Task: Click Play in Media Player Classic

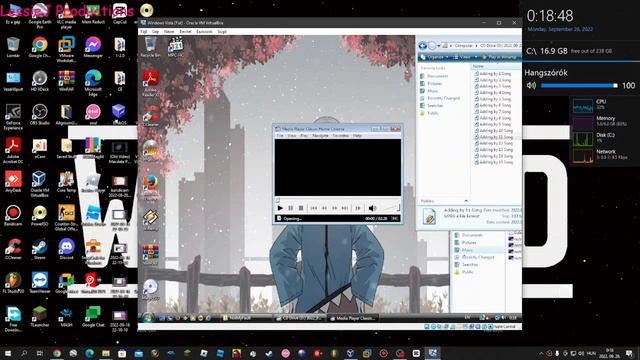Action: click(x=280, y=208)
